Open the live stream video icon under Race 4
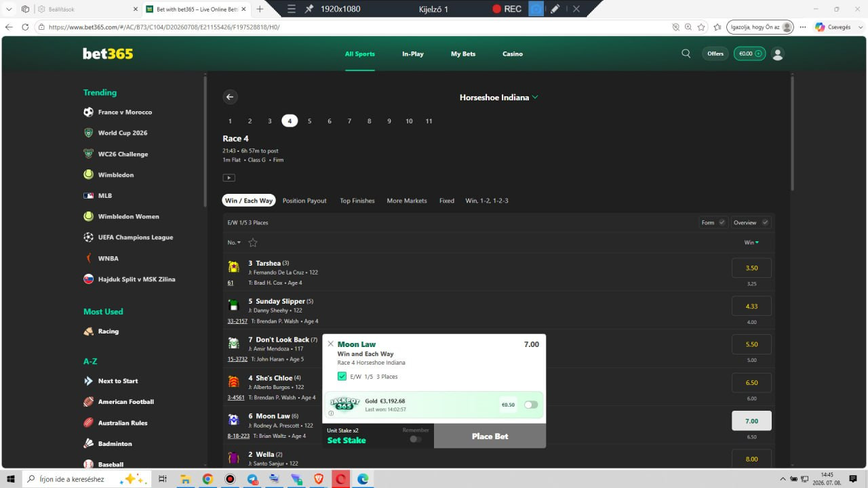Screen dimensions: 868x488 click(229, 178)
